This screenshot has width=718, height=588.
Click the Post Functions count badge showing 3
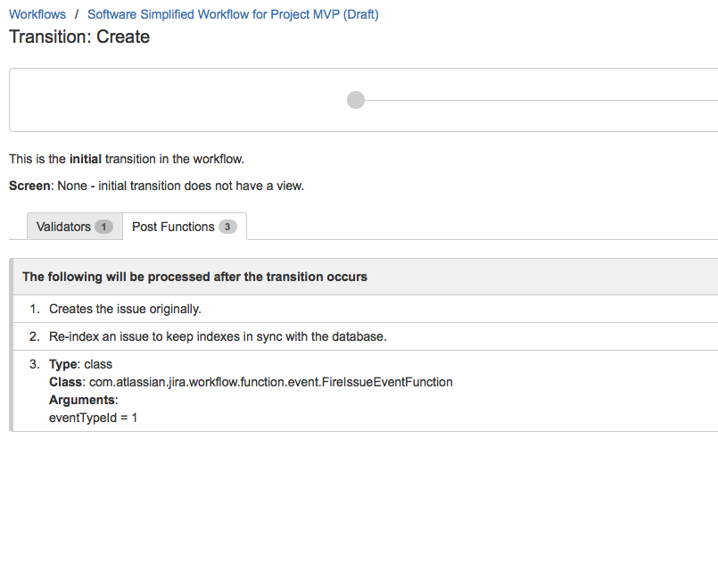227,227
